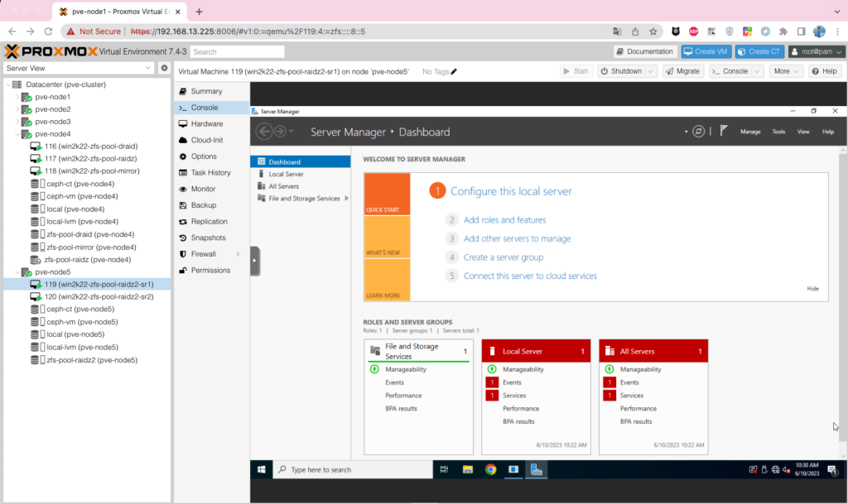
Task: Click the notifications flag icon
Action: 724,131
